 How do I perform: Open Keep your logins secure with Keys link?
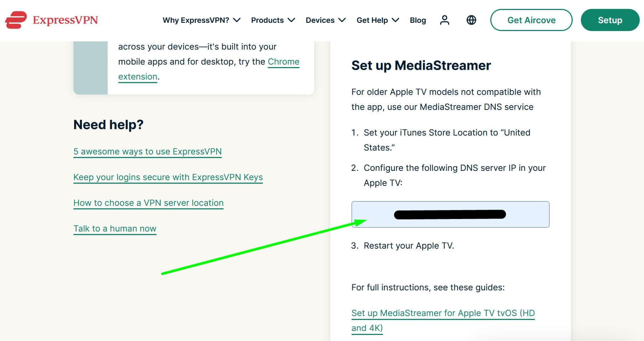coord(168,177)
